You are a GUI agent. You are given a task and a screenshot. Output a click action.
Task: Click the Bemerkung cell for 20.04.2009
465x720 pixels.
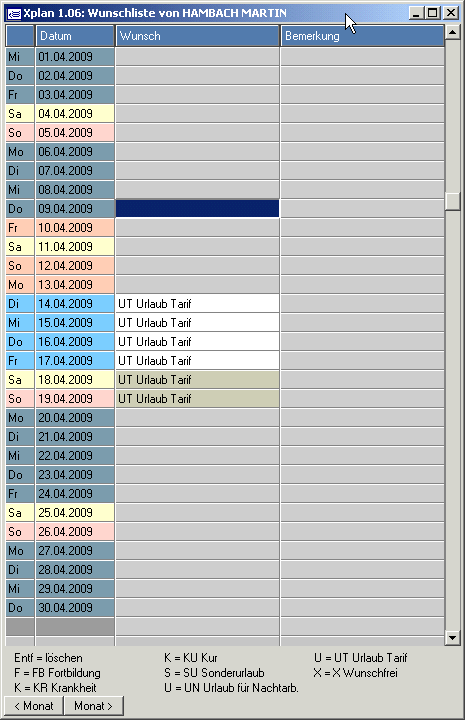pos(362,417)
